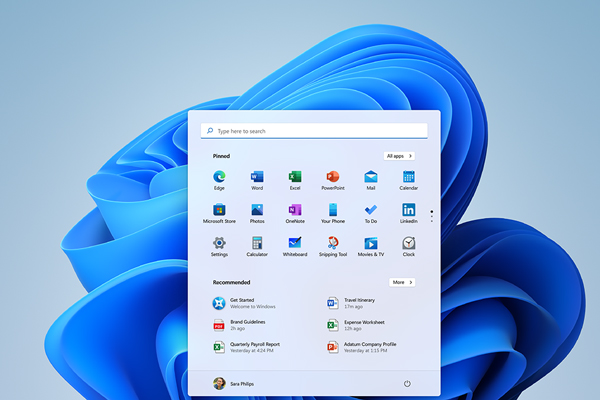600x400 pixels.
Task: Click the All apps button
Action: [399, 156]
